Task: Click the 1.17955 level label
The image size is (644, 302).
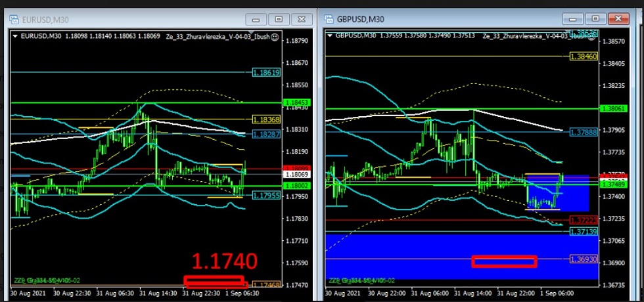Action: pos(266,196)
